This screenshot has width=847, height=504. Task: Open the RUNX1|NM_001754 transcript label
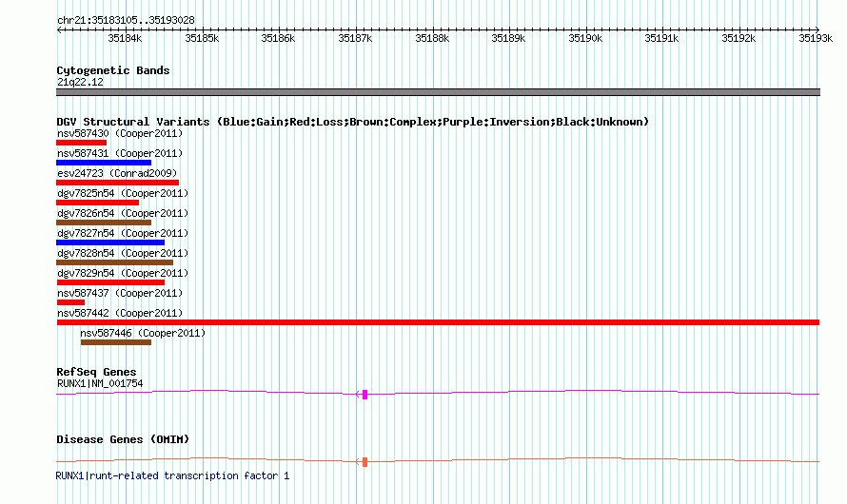(100, 383)
